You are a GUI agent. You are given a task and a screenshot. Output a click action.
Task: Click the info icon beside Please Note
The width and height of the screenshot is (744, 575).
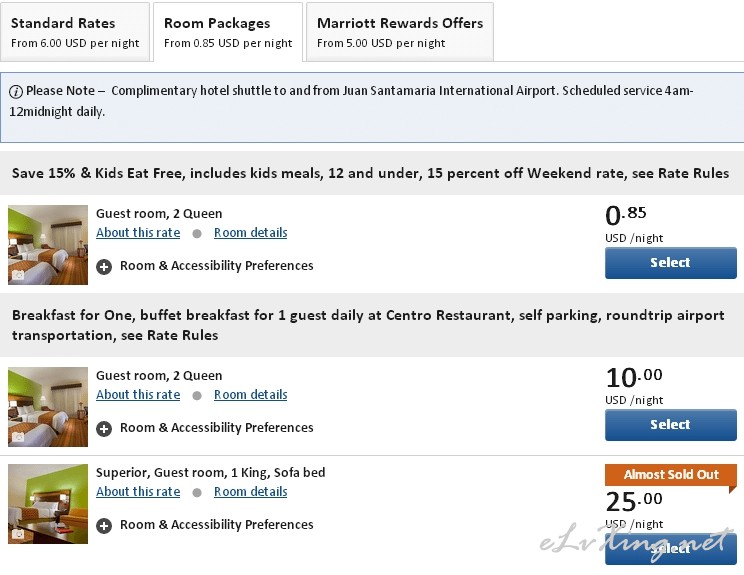16,92
